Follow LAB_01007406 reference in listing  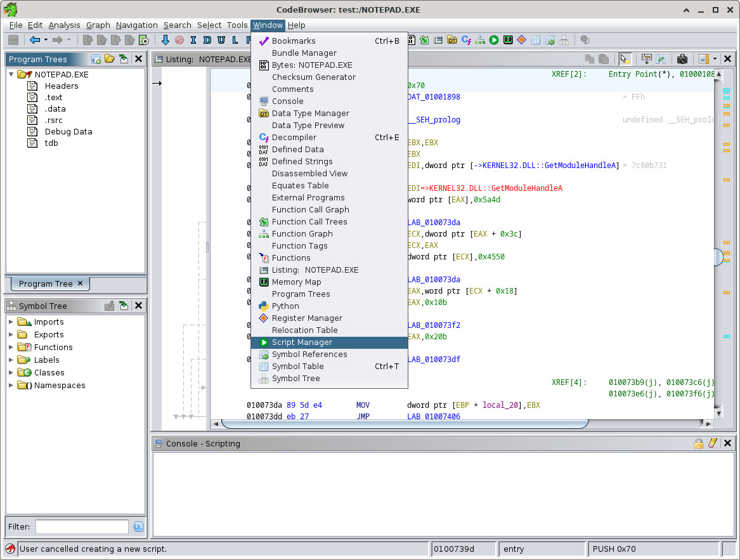click(x=434, y=416)
